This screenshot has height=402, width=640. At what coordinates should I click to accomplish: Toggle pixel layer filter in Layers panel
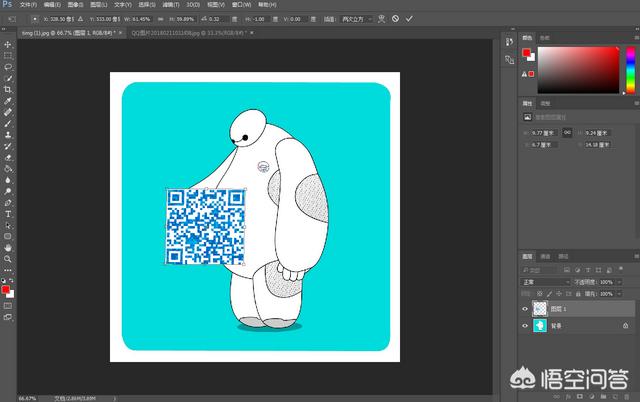(x=567, y=270)
